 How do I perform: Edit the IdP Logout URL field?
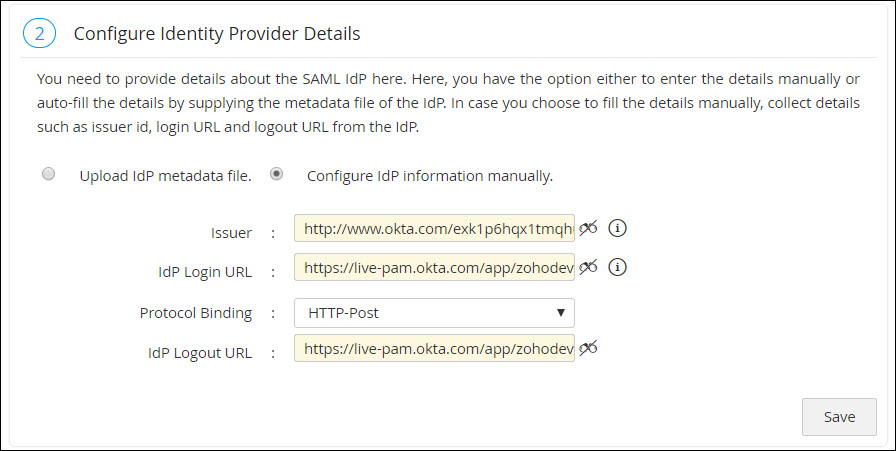pos(434,349)
